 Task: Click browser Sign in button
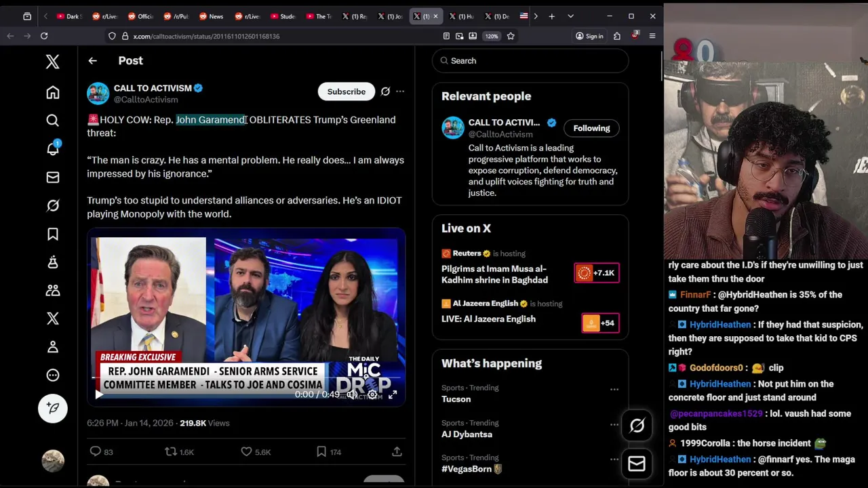pos(589,36)
